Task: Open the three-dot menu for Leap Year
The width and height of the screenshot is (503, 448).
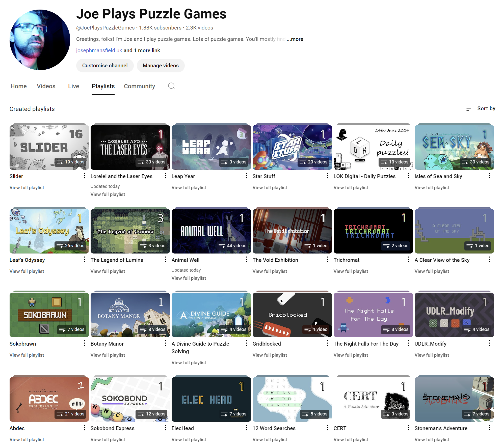Action: (247, 176)
